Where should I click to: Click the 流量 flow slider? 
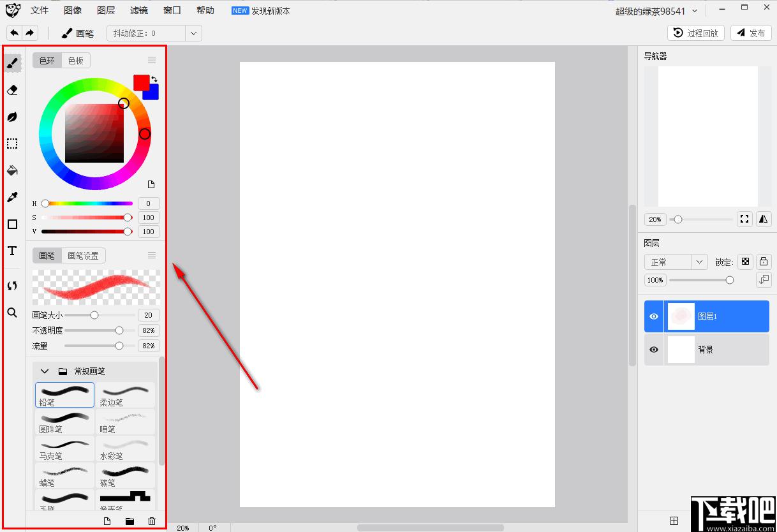pyautogui.click(x=100, y=346)
